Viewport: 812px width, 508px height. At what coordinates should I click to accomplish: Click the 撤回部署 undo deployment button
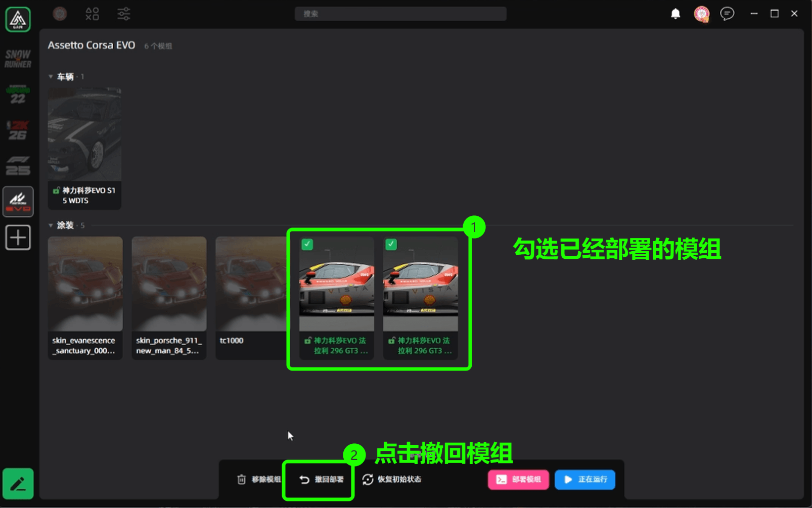click(x=321, y=479)
